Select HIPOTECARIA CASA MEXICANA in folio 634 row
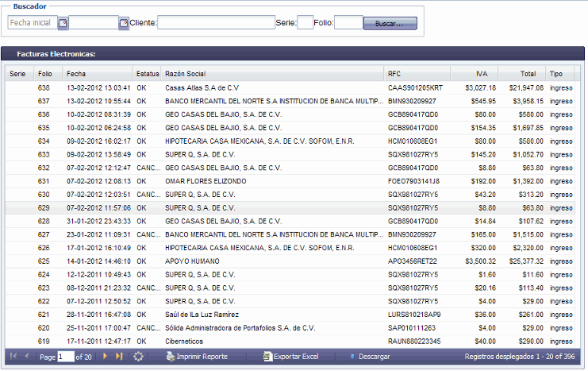The width and height of the screenshot is (588, 371). [259, 141]
